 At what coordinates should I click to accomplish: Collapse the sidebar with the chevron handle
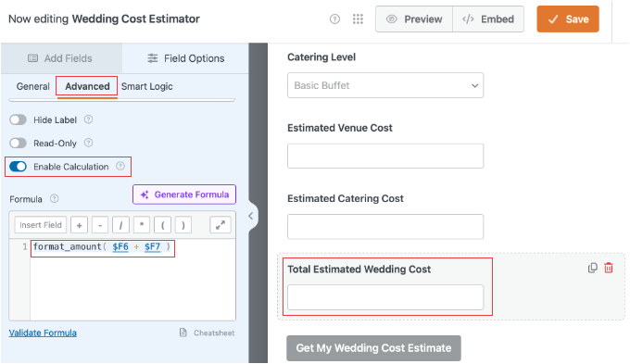251,216
